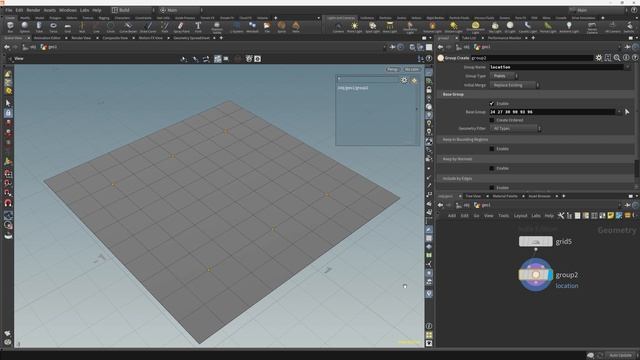Add a new pane tab beside Geometry Spreadsheet

[221, 38]
